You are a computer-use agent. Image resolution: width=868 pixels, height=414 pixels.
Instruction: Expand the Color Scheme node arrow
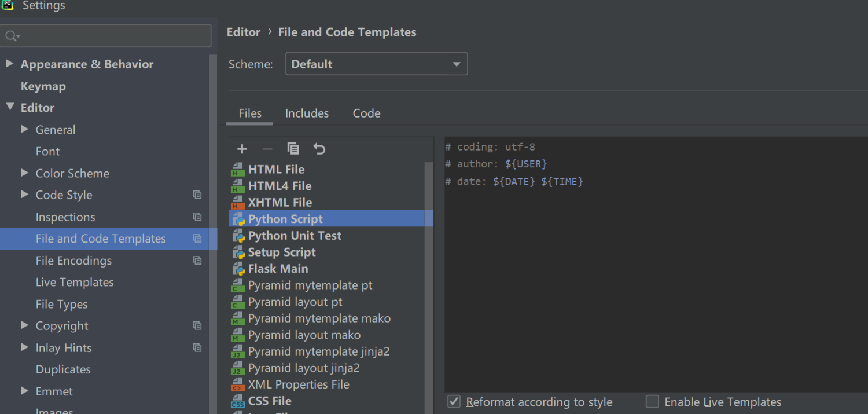point(24,173)
